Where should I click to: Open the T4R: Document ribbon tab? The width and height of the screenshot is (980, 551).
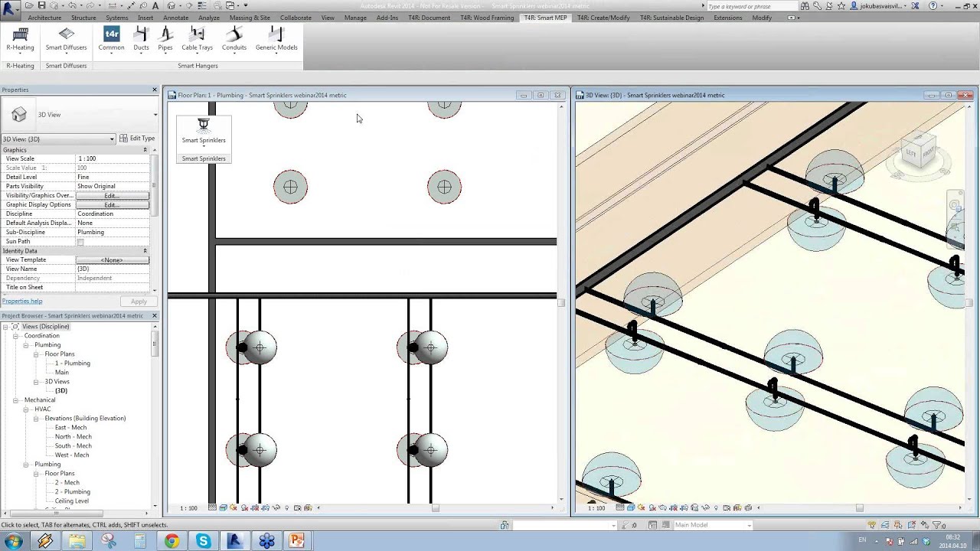point(429,18)
